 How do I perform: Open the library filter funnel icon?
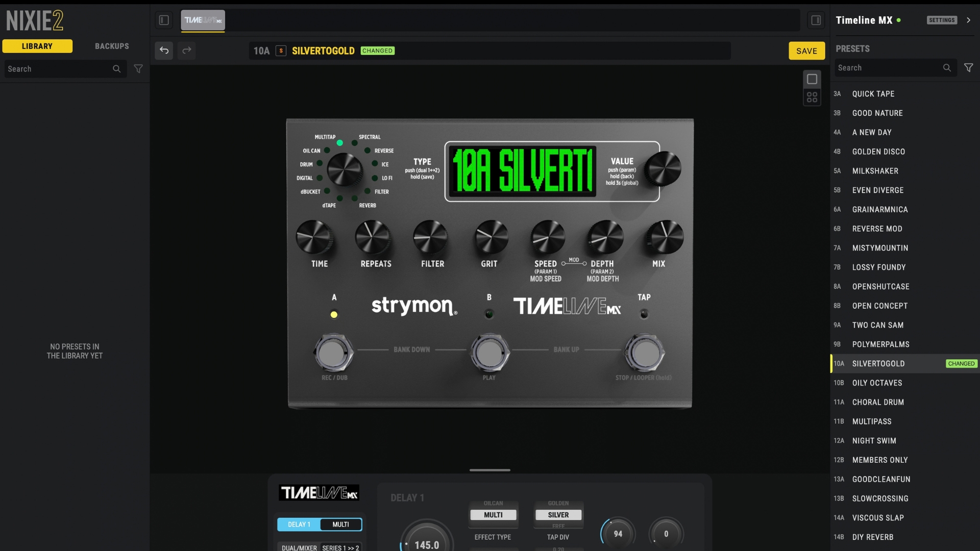[x=138, y=69]
